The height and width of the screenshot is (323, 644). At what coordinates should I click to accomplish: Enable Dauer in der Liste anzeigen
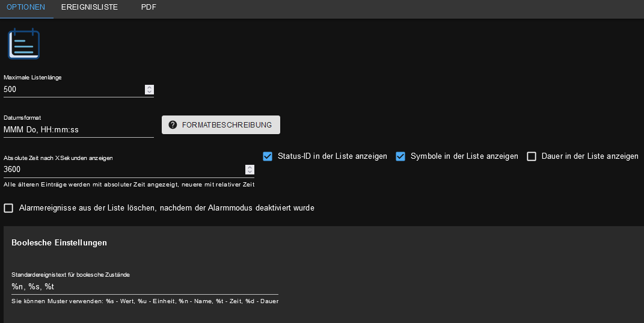[532, 156]
